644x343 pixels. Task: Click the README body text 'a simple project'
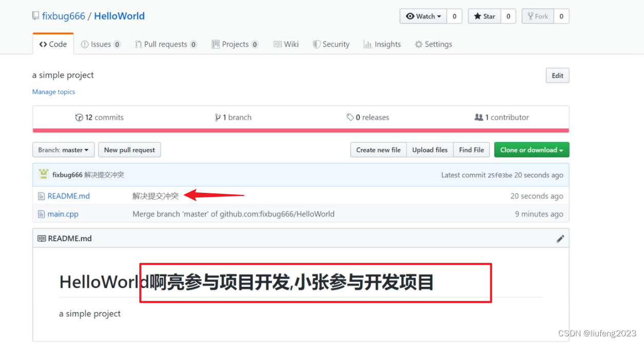90,314
